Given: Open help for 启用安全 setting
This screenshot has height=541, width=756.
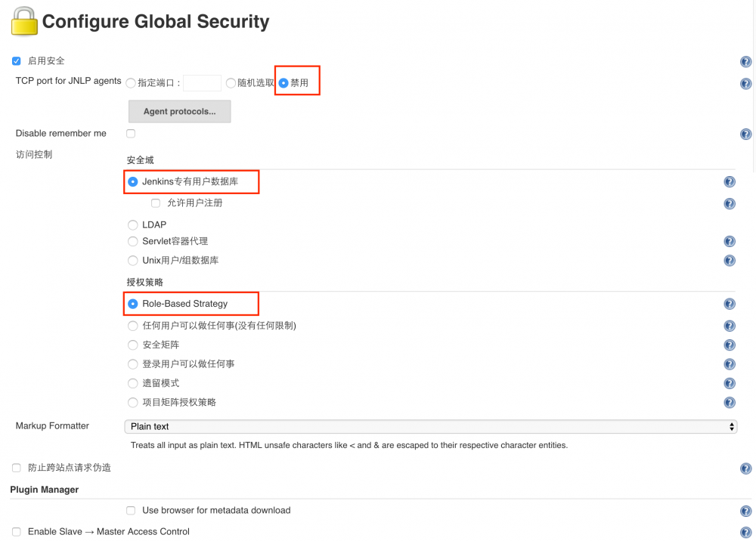Looking at the screenshot, I should pyautogui.click(x=746, y=61).
